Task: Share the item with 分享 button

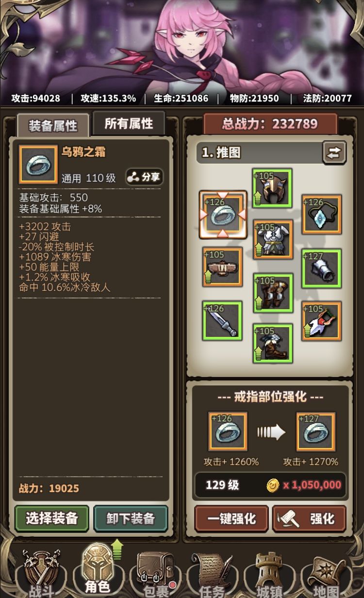Action: click(x=144, y=177)
